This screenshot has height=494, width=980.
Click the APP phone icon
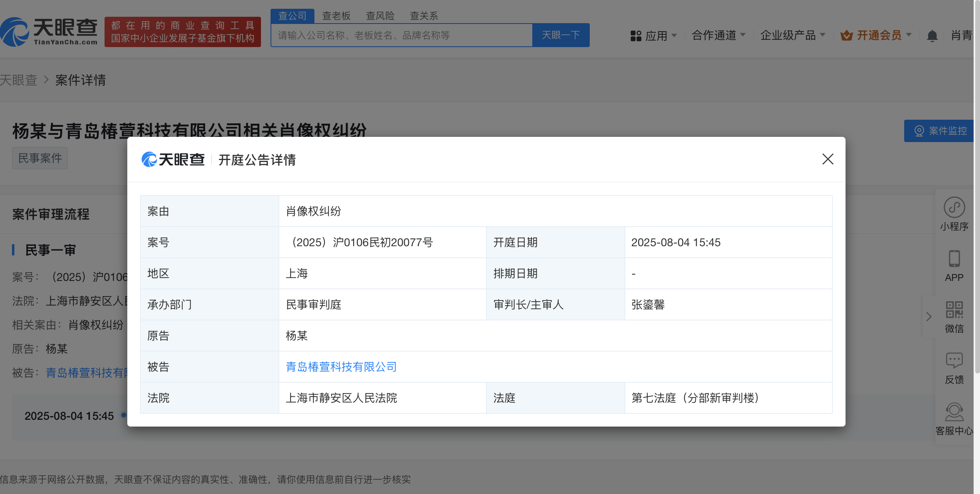[954, 259]
